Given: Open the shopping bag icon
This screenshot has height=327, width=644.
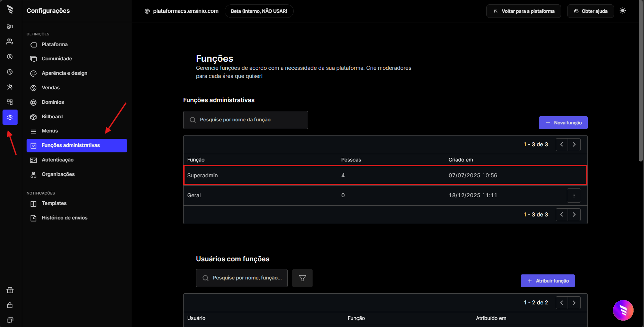Looking at the screenshot, I should [x=10, y=305].
